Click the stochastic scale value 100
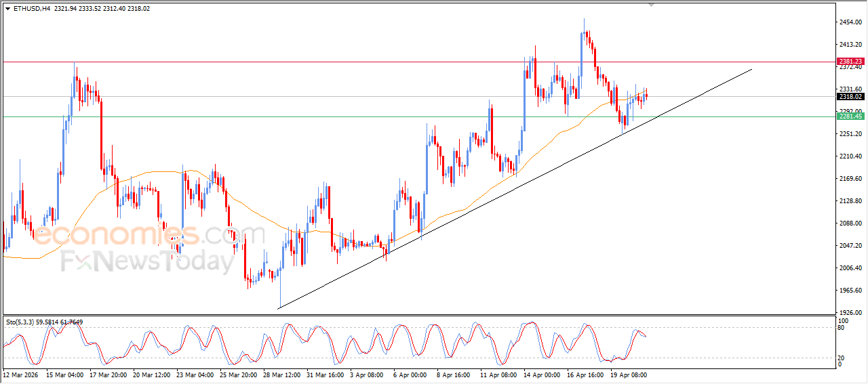 pyautogui.click(x=843, y=321)
